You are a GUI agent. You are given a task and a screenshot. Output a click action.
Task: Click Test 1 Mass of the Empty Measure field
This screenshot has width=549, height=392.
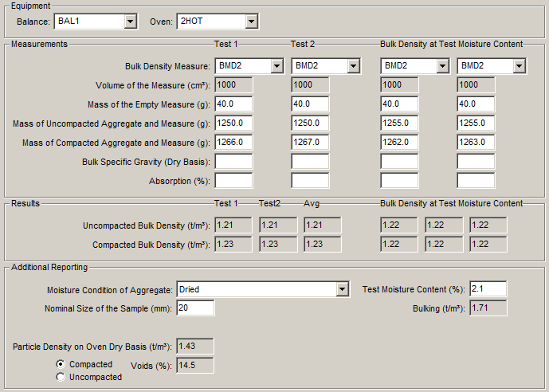pyautogui.click(x=233, y=104)
